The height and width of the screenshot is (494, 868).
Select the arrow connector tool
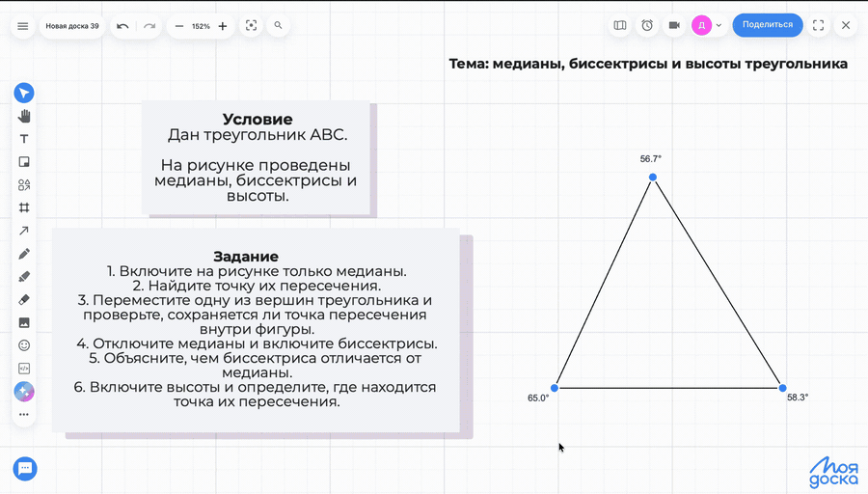[24, 231]
